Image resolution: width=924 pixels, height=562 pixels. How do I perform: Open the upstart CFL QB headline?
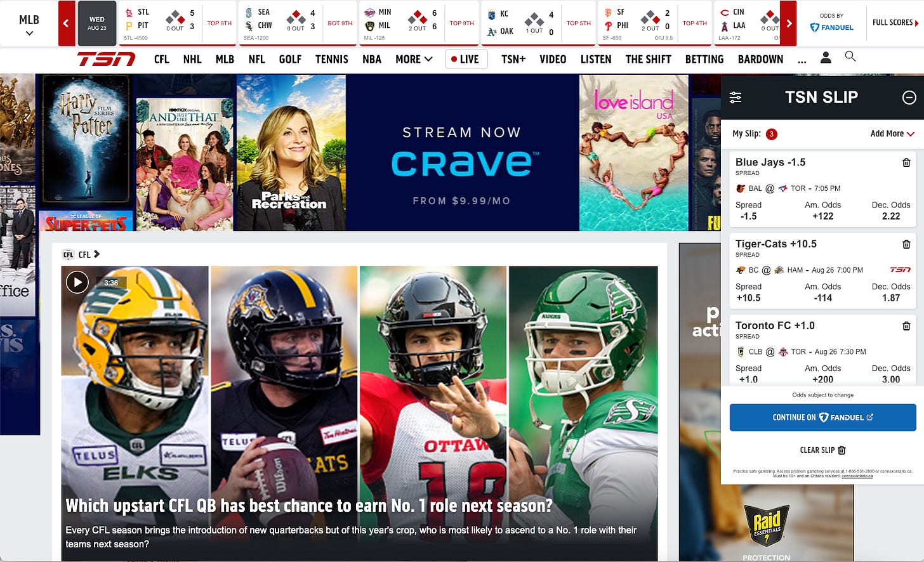pyautogui.click(x=309, y=506)
